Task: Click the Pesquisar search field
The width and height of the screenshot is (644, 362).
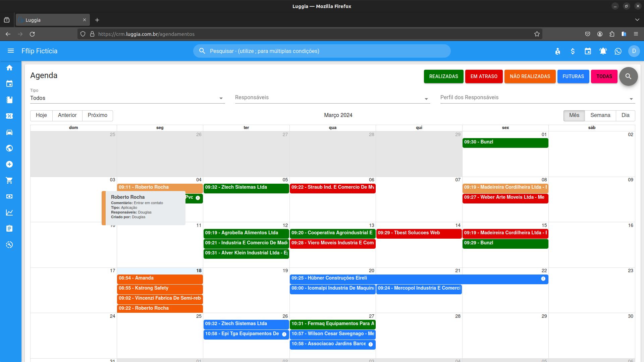Action: coord(322,51)
